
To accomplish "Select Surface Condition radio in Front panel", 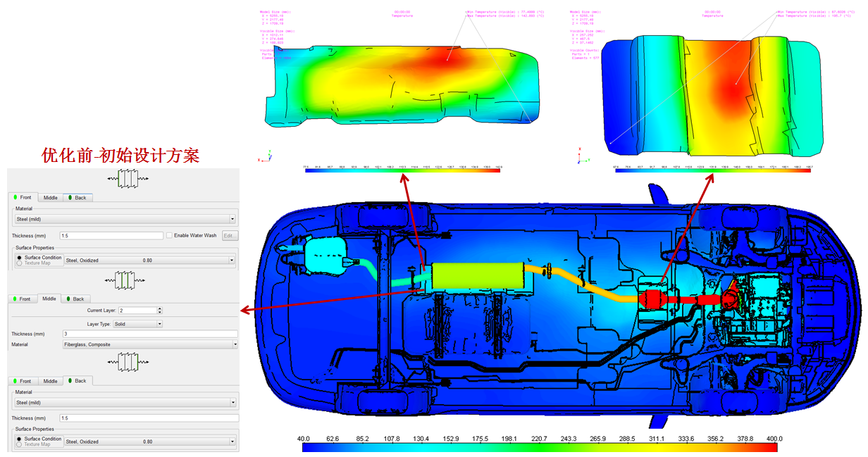I will click(x=19, y=258).
